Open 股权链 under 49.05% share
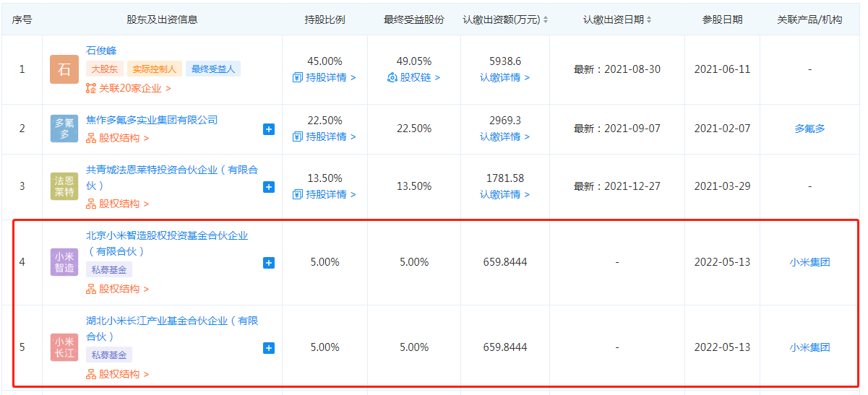 (413, 77)
